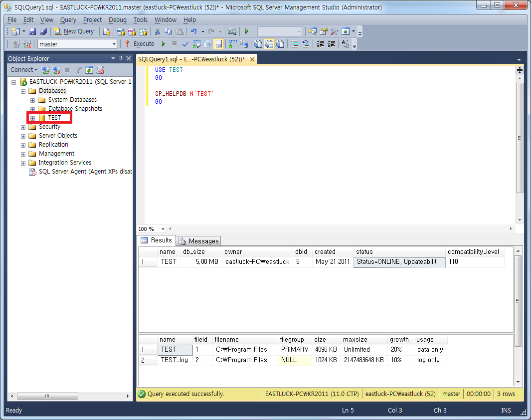Start debugging with the green arrow beside Execute
The height and width of the screenshot is (420, 531).
click(x=164, y=44)
